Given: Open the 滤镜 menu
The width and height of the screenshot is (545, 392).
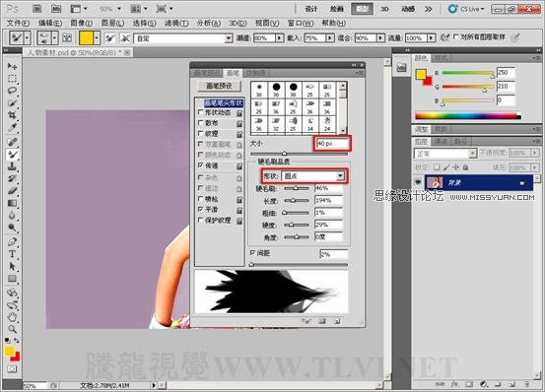Looking at the screenshot, I should tap(176, 24).
